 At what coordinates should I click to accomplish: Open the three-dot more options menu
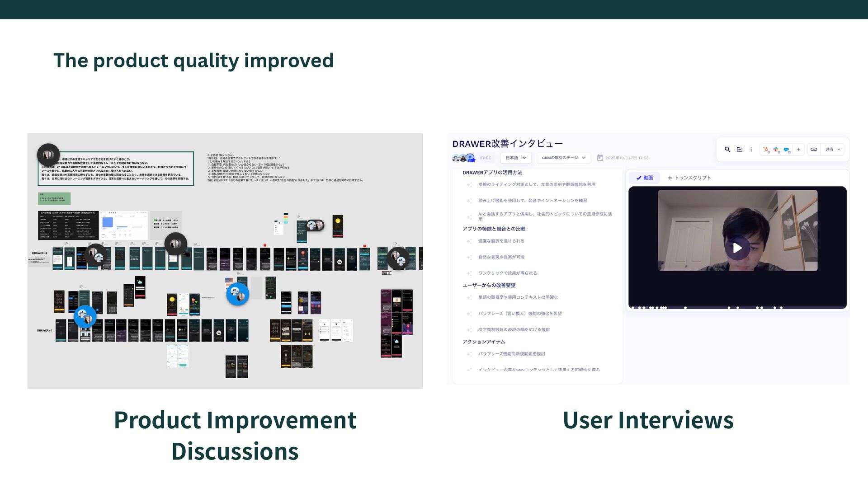(x=751, y=150)
